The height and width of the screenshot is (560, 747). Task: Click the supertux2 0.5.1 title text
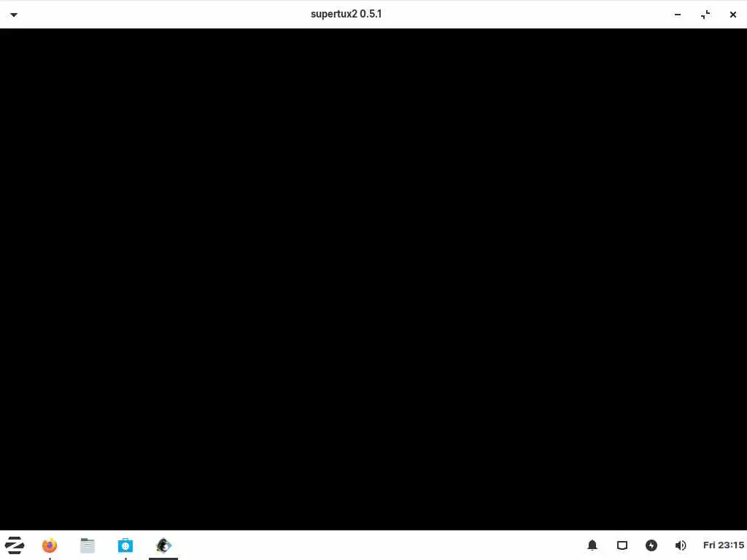point(347,15)
